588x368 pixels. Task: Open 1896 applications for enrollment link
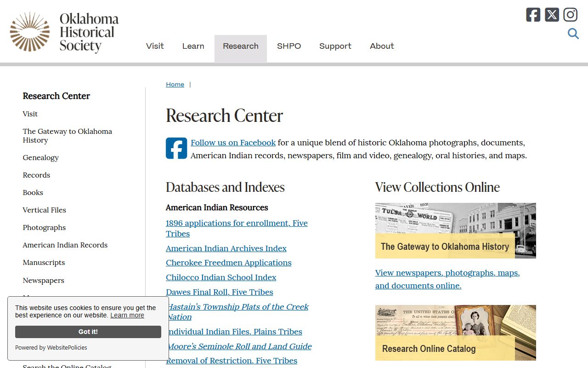237,228
